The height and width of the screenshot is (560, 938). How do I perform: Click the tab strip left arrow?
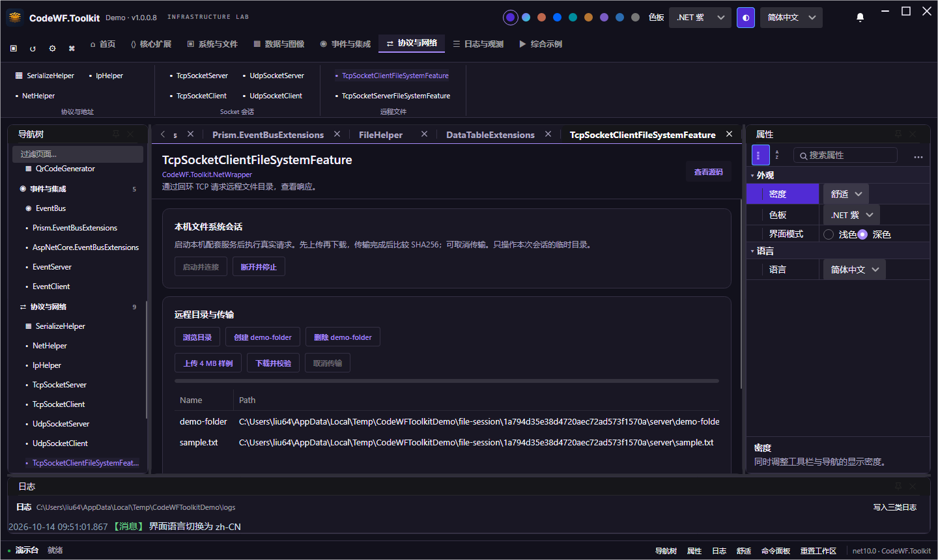click(163, 134)
